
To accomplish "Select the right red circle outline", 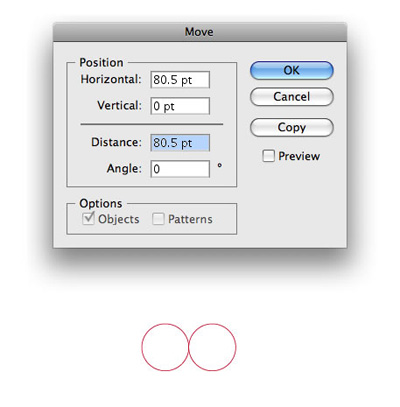I will (212, 347).
